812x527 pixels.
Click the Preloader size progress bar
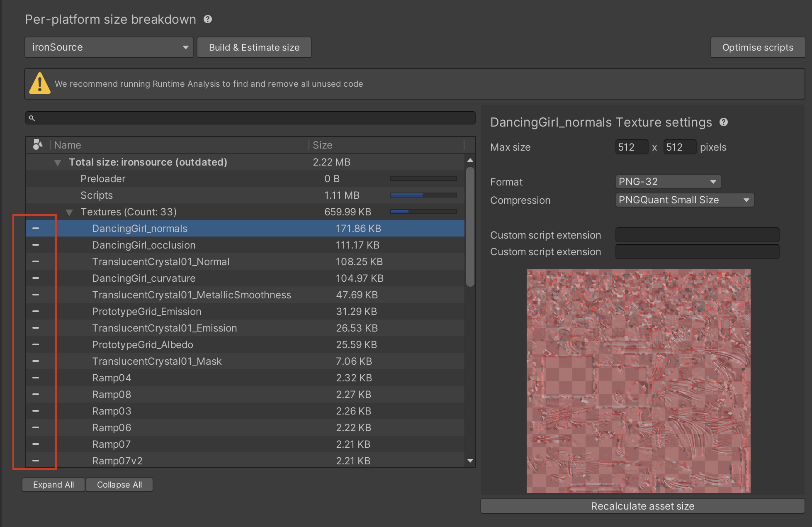(x=423, y=178)
